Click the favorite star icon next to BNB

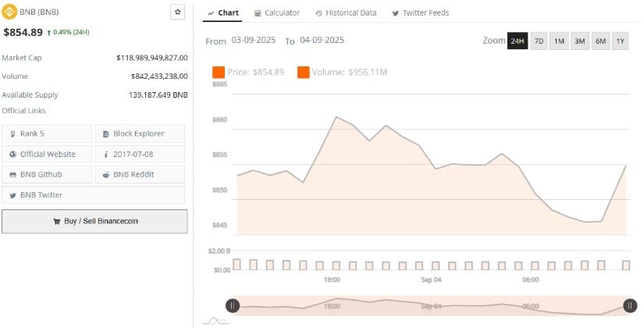point(177,12)
